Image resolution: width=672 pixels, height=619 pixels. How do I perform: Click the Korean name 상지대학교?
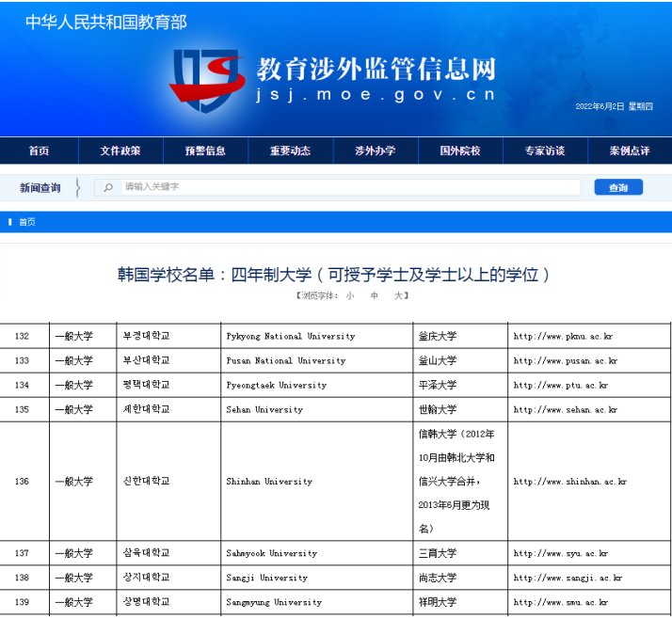click(x=146, y=578)
